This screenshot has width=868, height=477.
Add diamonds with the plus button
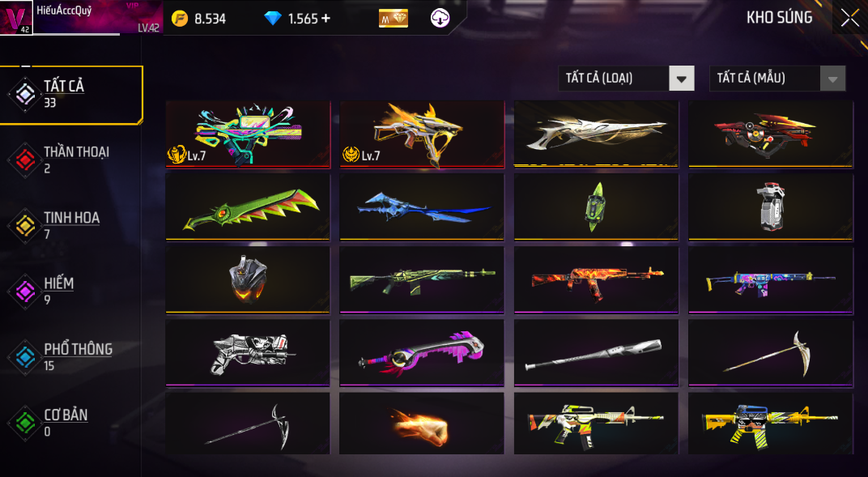(x=325, y=19)
